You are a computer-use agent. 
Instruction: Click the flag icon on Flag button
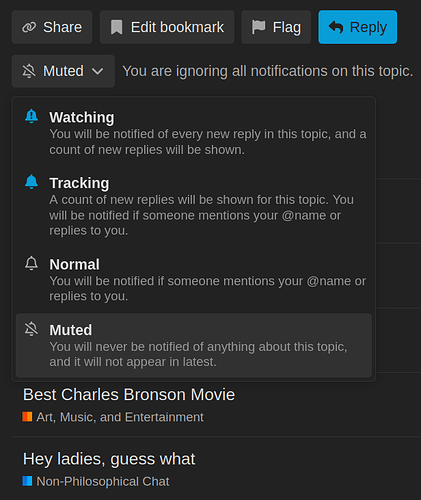258,27
